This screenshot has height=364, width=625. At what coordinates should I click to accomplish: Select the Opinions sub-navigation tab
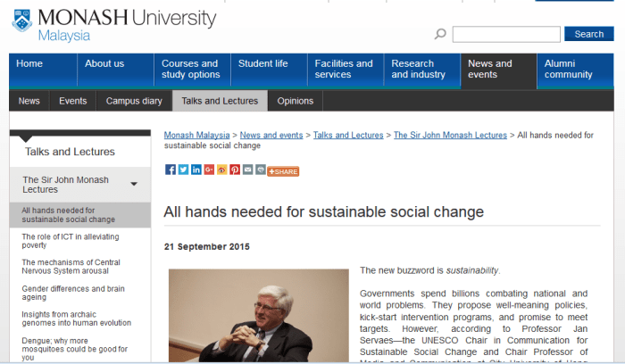click(x=296, y=101)
